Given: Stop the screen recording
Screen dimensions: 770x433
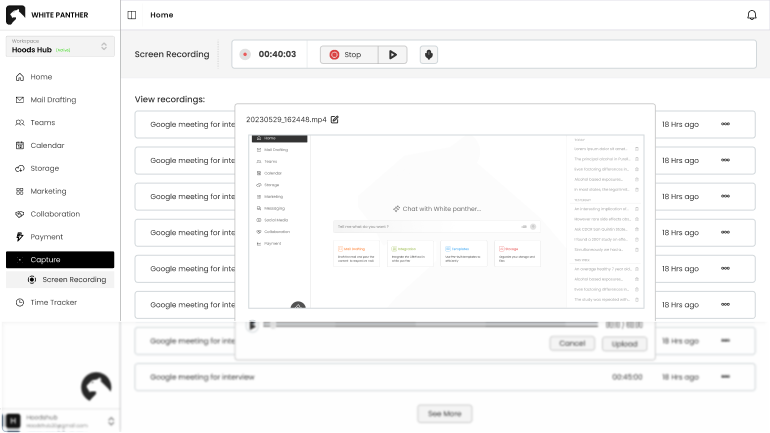Looking at the screenshot, I should (348, 54).
